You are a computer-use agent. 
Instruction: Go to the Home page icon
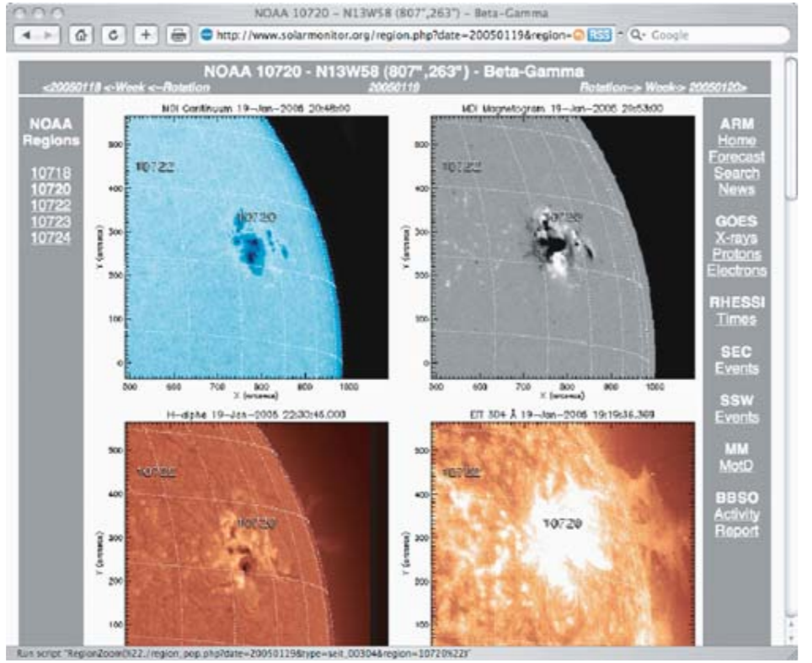(x=81, y=35)
